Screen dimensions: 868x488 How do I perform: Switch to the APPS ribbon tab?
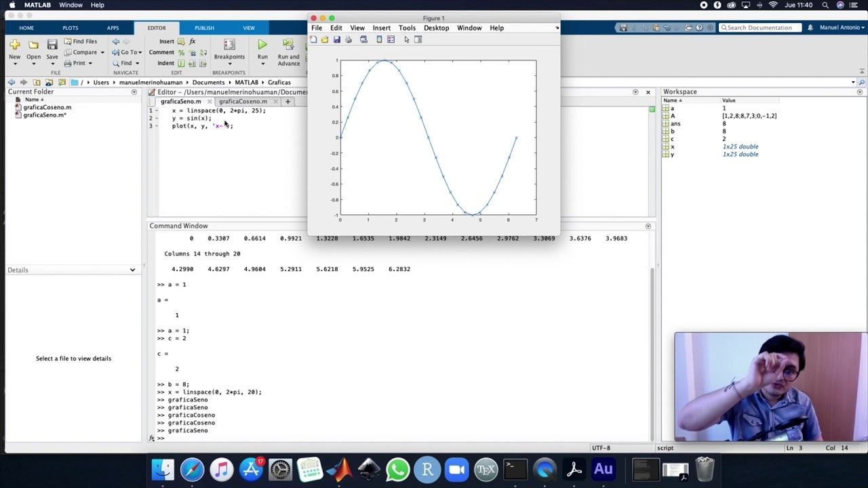pos(113,28)
